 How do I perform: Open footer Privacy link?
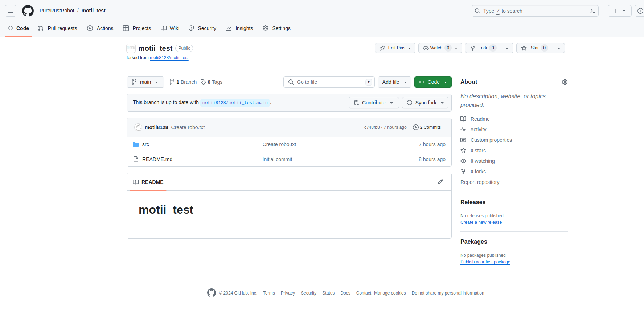pyautogui.click(x=288, y=293)
